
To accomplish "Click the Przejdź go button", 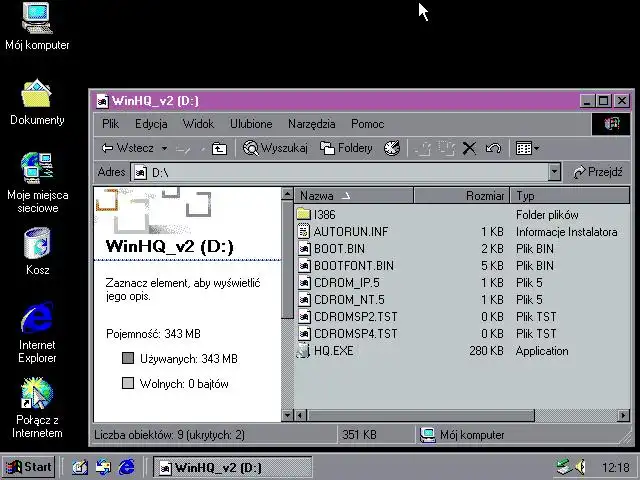I will pyautogui.click(x=598, y=172).
